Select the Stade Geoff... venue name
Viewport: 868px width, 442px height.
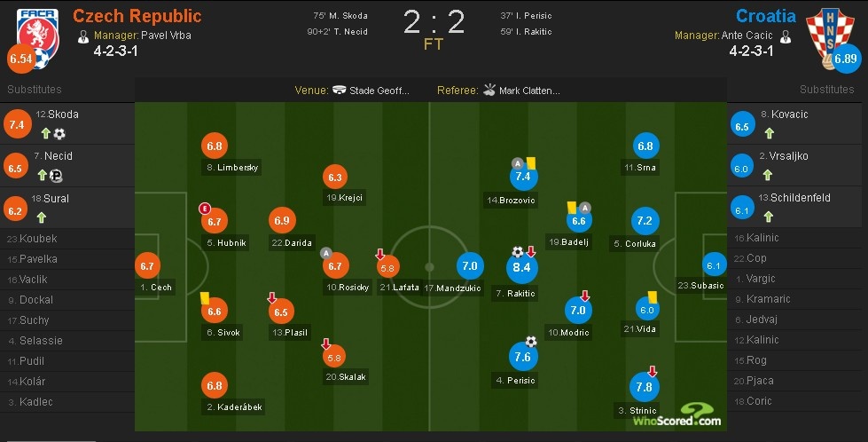(x=379, y=91)
